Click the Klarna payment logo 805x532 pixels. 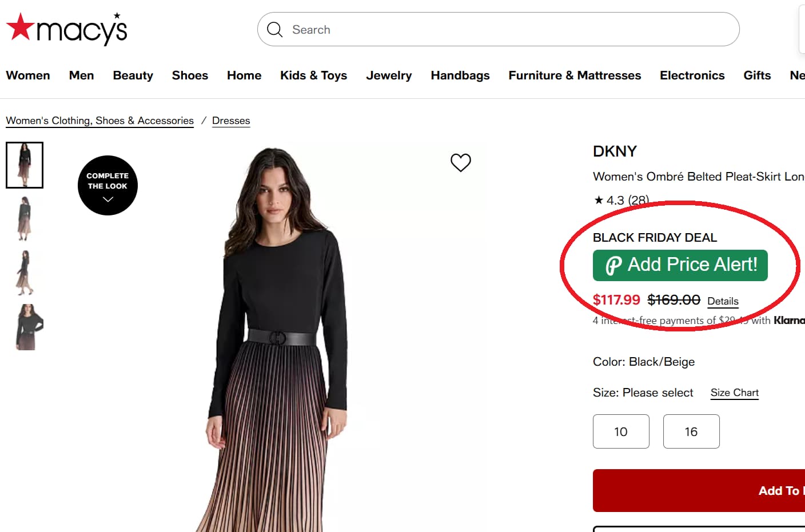[x=791, y=320]
